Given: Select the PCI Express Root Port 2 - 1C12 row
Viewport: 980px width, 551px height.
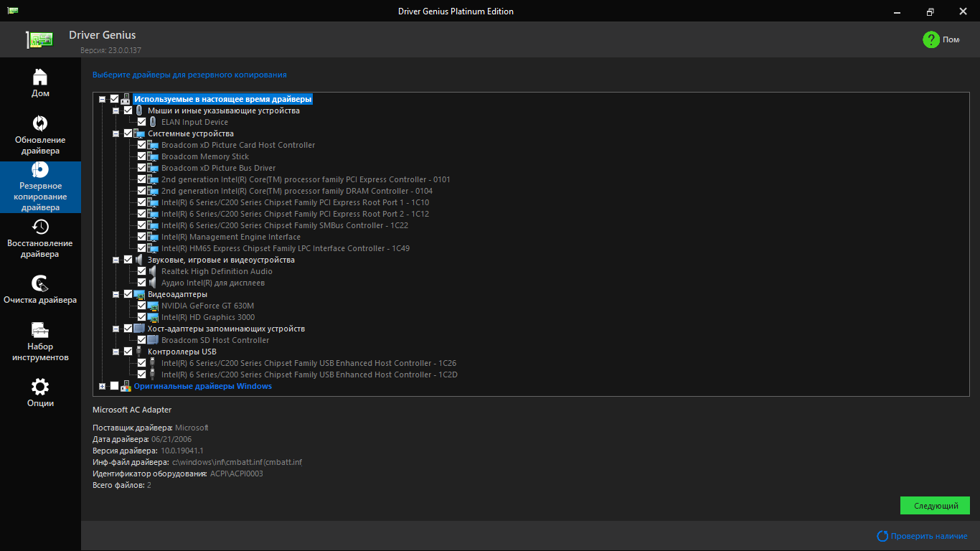Looking at the screenshot, I should click(296, 214).
